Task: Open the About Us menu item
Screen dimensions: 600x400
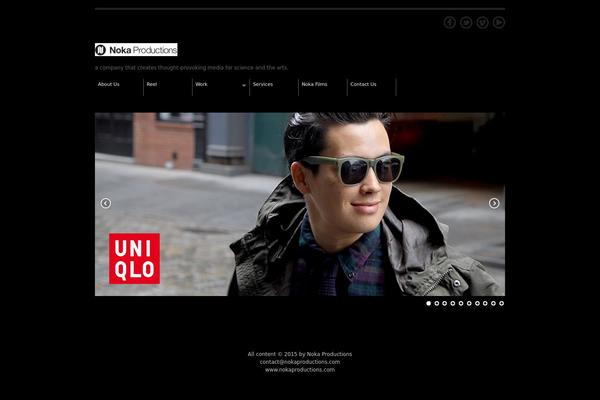Action: (x=109, y=84)
